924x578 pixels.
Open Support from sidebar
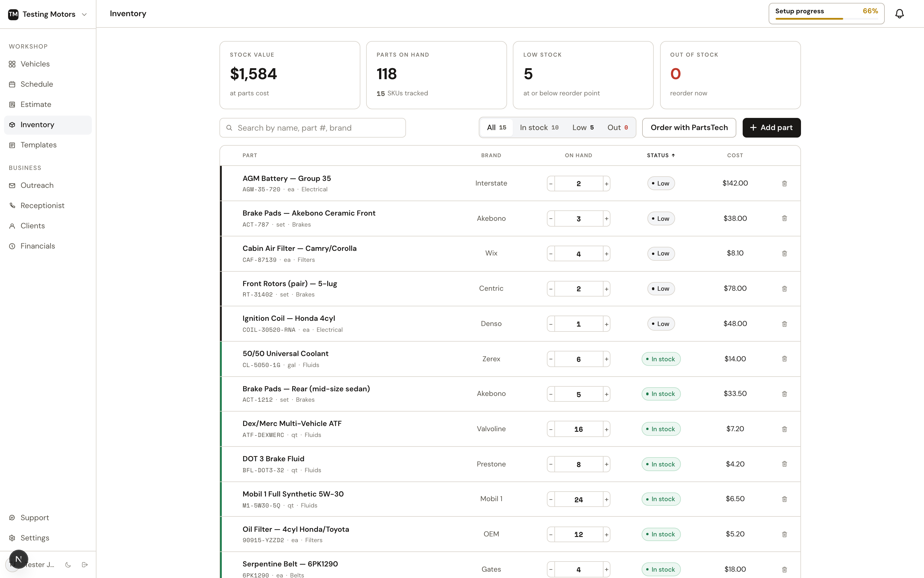[x=48, y=518]
